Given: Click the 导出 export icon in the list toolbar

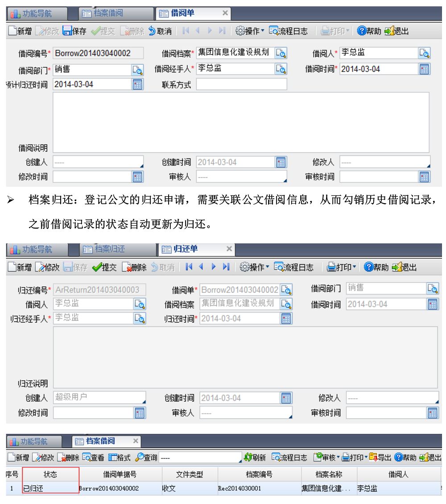Looking at the screenshot, I should [373, 458].
